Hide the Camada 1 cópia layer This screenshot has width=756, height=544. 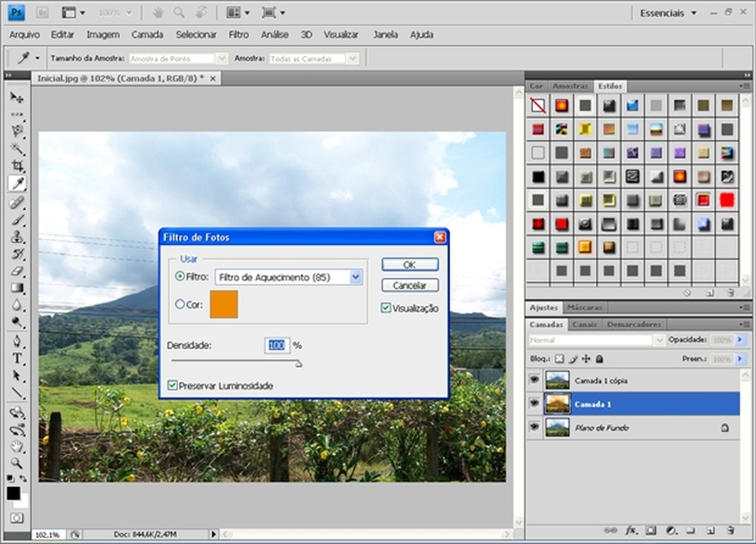click(534, 380)
